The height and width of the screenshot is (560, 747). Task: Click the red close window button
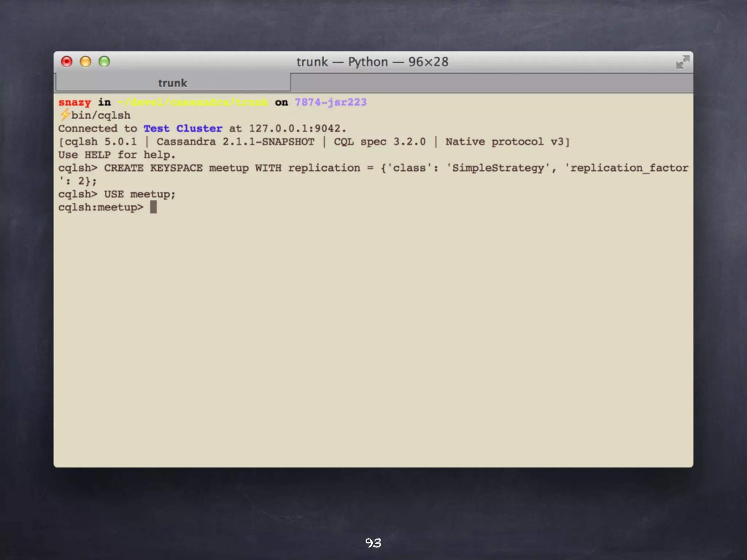click(67, 62)
